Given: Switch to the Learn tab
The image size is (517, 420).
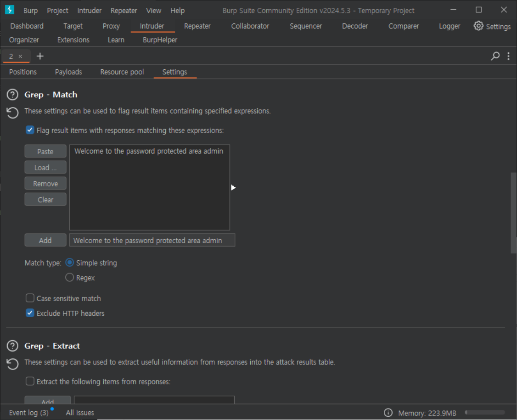Looking at the screenshot, I should 116,40.
